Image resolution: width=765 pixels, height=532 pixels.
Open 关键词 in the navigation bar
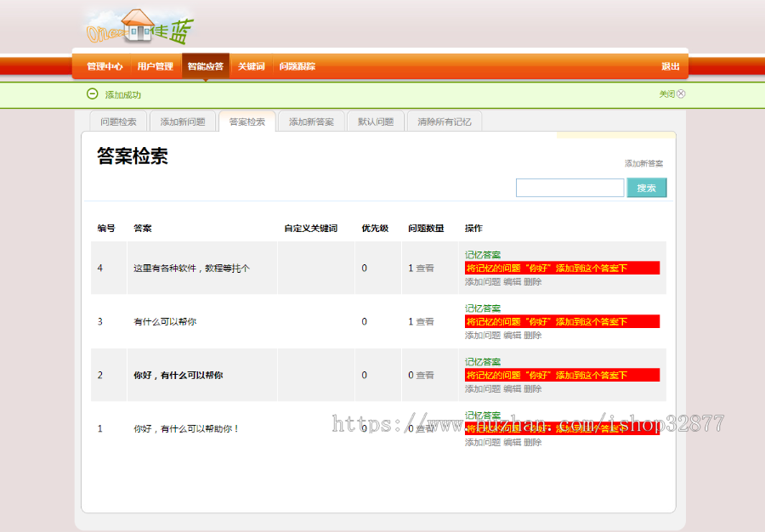[x=251, y=66]
